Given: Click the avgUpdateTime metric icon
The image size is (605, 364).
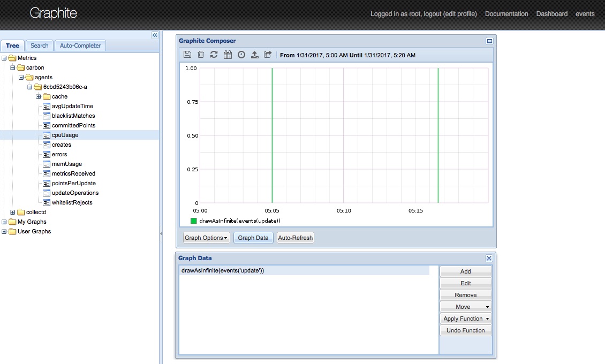Looking at the screenshot, I should (47, 106).
